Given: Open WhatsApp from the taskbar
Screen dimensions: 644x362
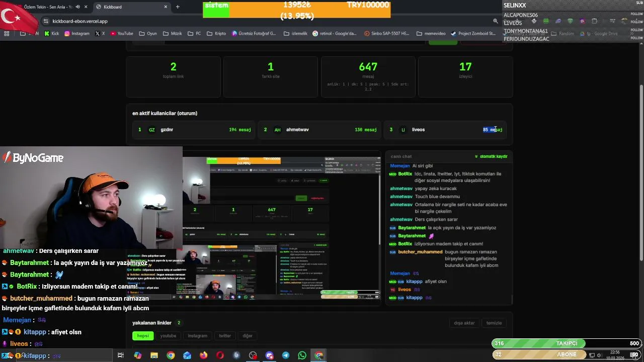Looking at the screenshot, I should pyautogui.click(x=302, y=355).
